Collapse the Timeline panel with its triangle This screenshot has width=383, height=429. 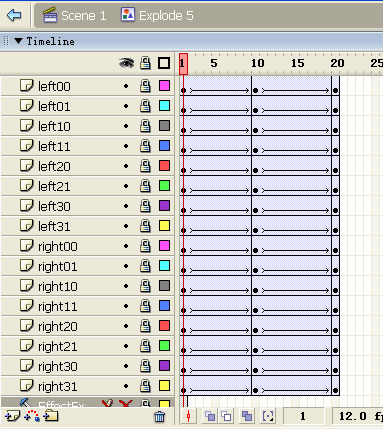pyautogui.click(x=18, y=41)
